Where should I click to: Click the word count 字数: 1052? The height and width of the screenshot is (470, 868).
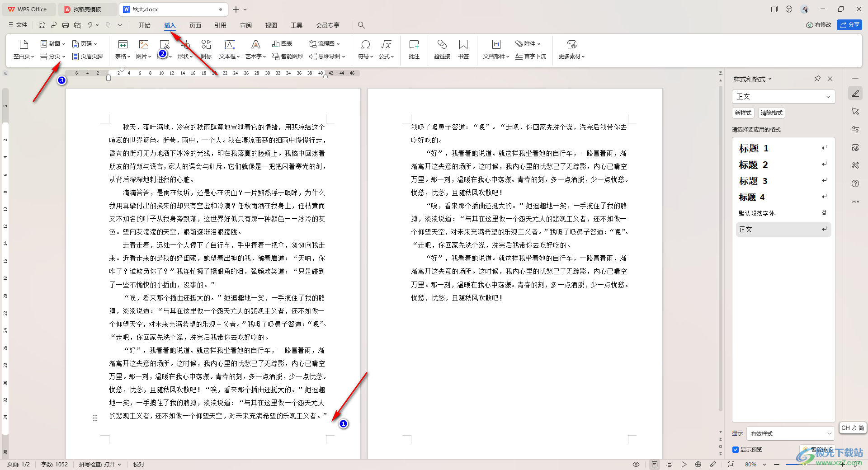click(54, 465)
